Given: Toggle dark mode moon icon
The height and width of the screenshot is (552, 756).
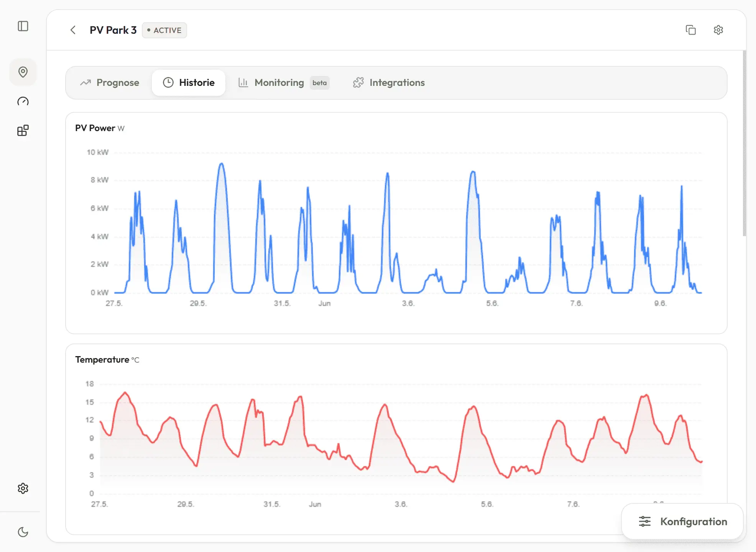Looking at the screenshot, I should (23, 532).
